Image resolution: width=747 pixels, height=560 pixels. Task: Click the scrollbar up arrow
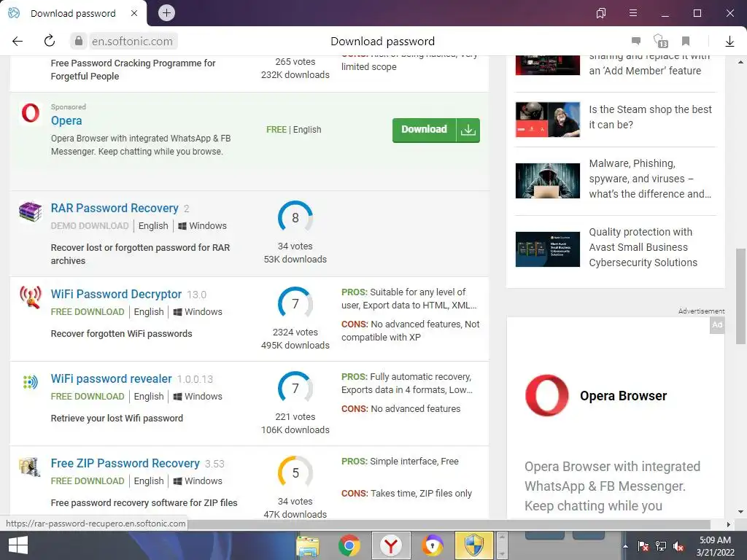coord(740,62)
